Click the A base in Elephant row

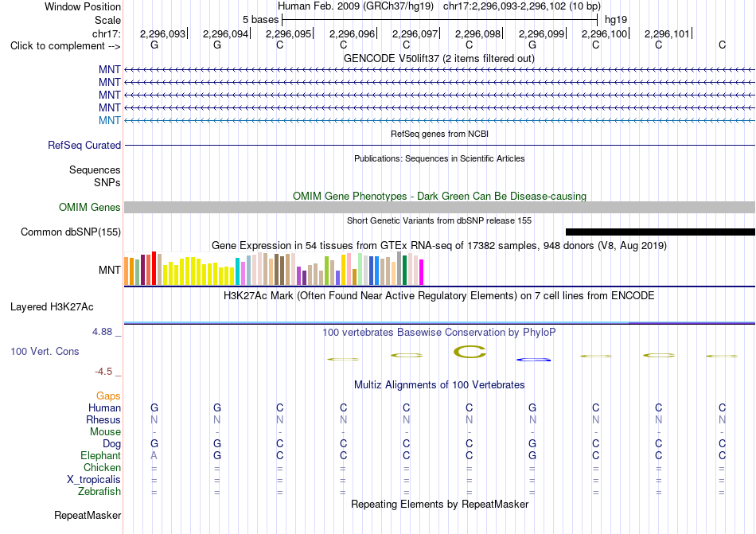point(154,455)
